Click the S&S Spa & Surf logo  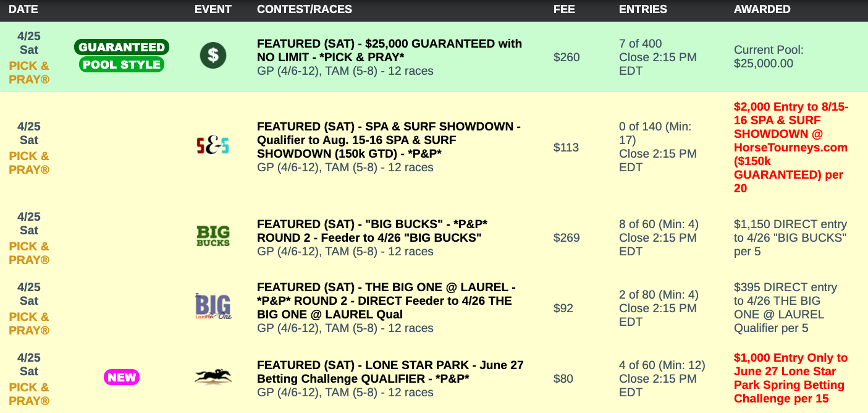pos(213,146)
